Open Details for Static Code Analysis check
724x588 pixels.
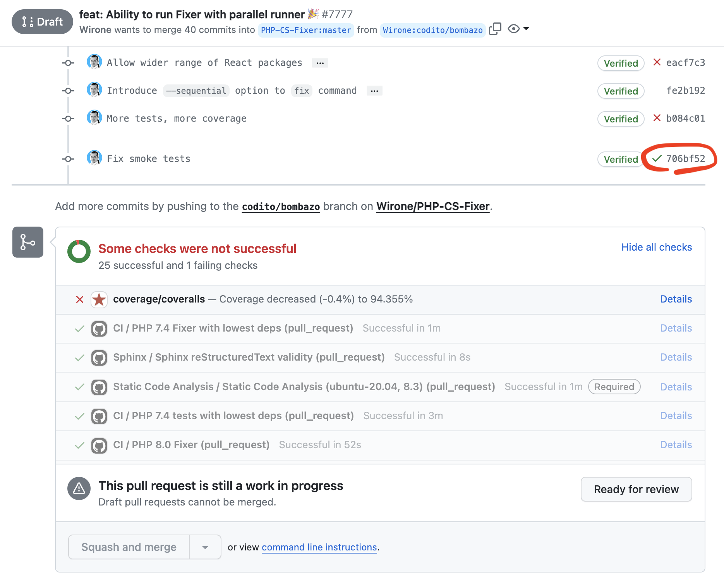click(676, 387)
